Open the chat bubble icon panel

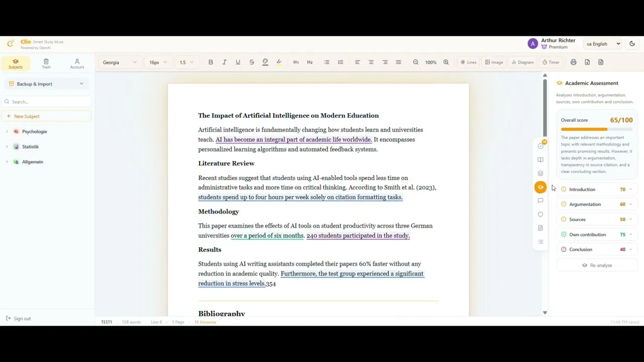(x=540, y=201)
